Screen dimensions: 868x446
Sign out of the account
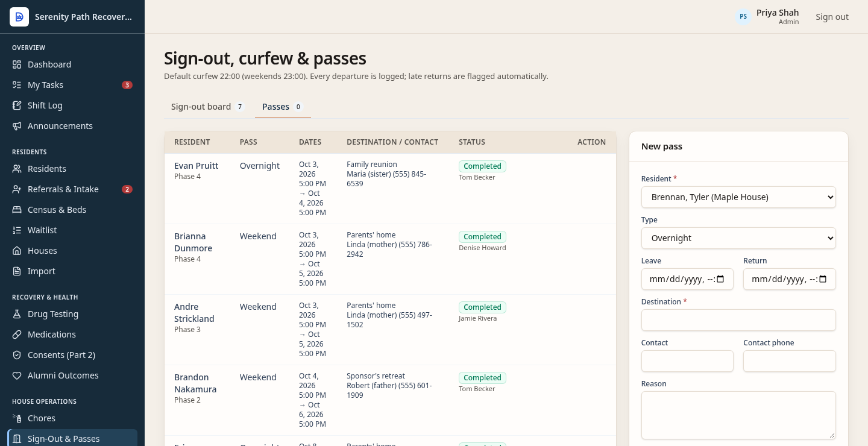(x=832, y=17)
